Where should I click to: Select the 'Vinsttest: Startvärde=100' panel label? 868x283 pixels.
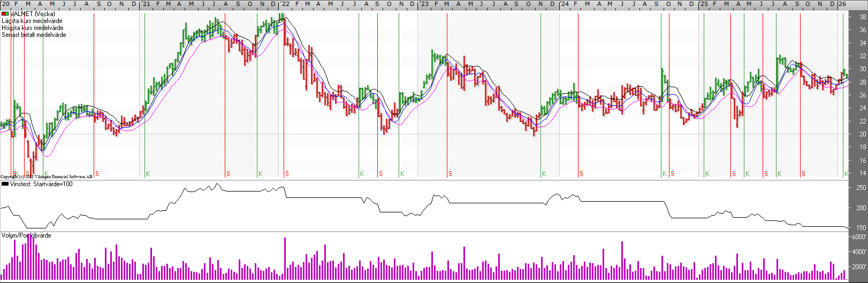[41, 184]
